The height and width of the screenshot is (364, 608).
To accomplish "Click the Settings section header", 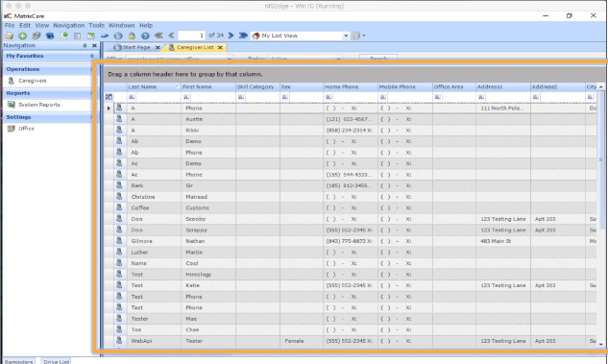I will [46, 117].
